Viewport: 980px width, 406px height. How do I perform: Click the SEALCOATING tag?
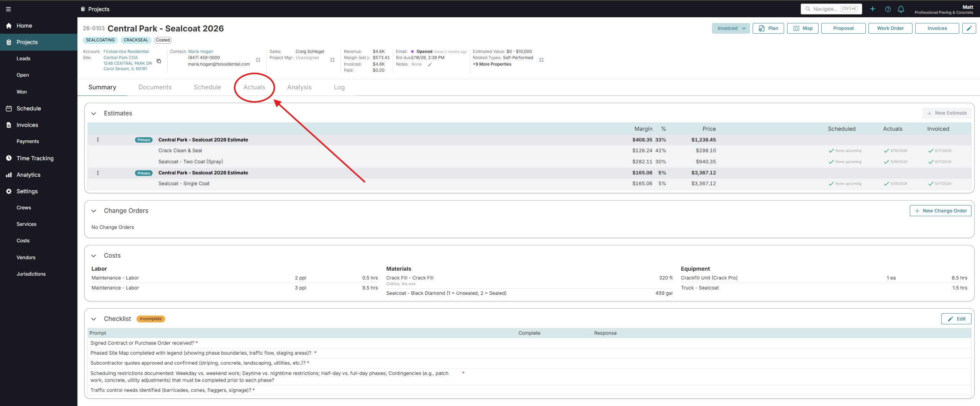(x=100, y=40)
